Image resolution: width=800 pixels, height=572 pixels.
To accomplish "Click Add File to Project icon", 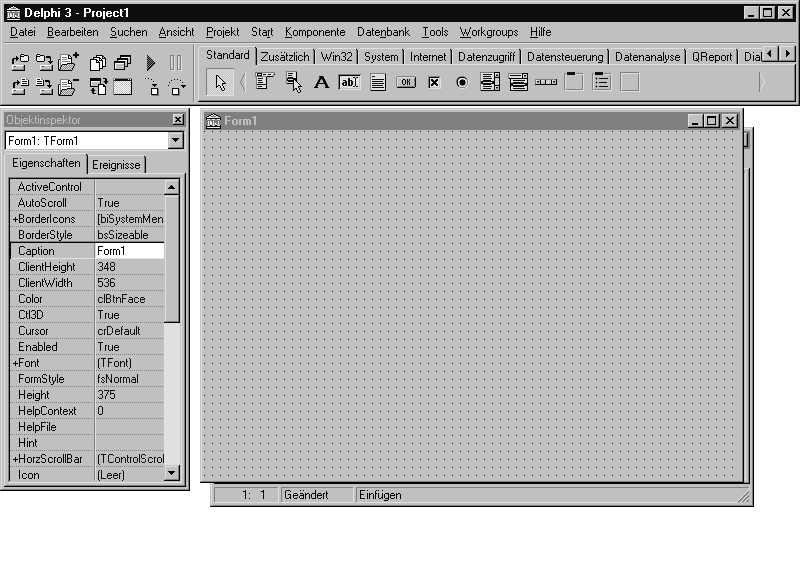I will pyautogui.click(x=68, y=63).
